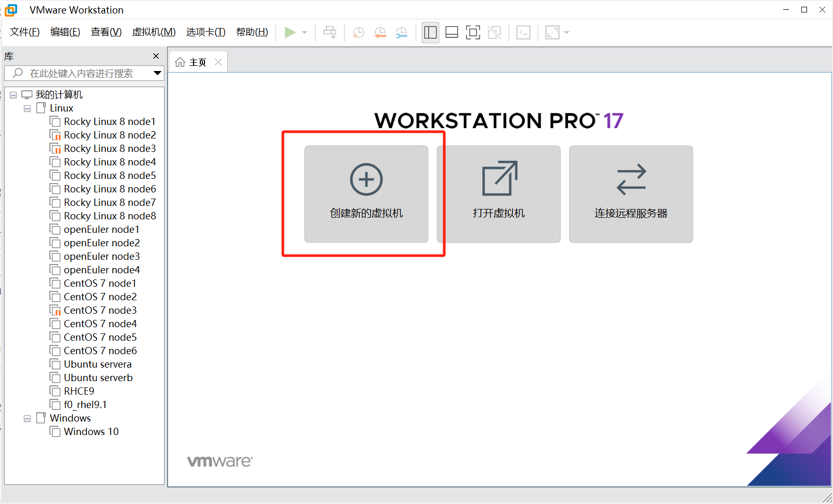
Task: Click the console view toolbar icon
Action: point(523,33)
